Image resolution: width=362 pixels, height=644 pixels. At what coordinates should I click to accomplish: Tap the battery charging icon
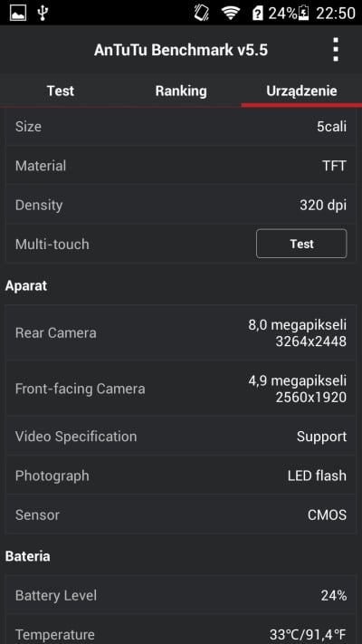click(303, 14)
